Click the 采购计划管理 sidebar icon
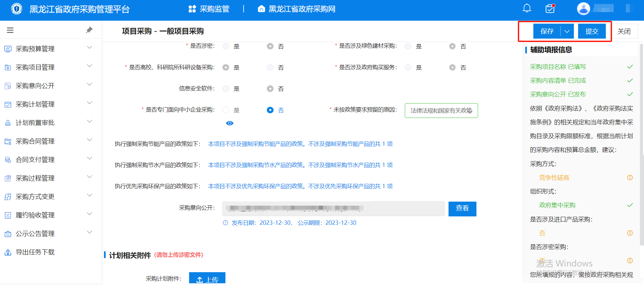The height and width of the screenshot is (291, 644). (8, 105)
